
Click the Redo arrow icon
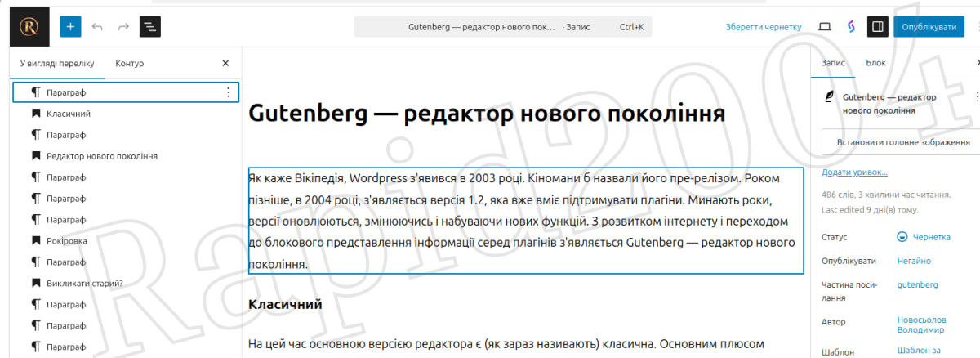click(123, 26)
